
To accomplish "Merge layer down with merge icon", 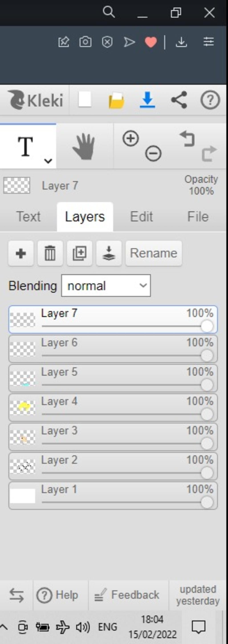I will pos(109,253).
